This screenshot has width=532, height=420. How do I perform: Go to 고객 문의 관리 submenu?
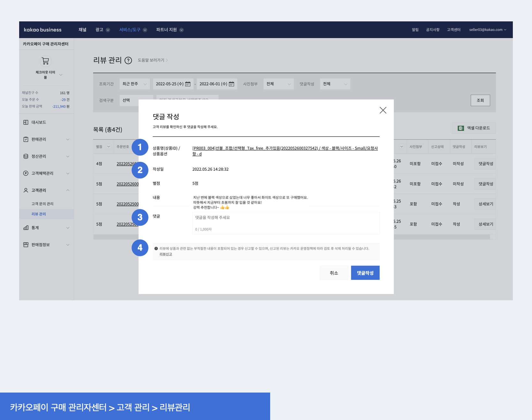[x=42, y=204]
